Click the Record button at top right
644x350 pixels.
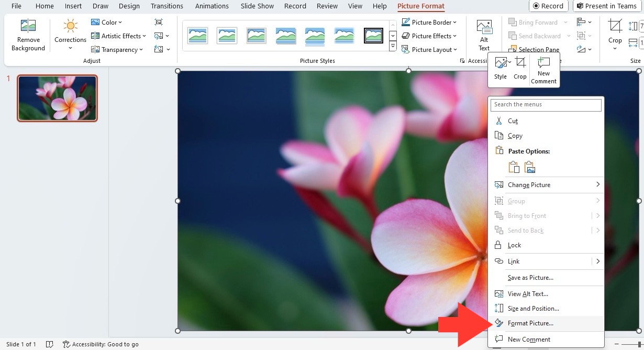coord(549,6)
